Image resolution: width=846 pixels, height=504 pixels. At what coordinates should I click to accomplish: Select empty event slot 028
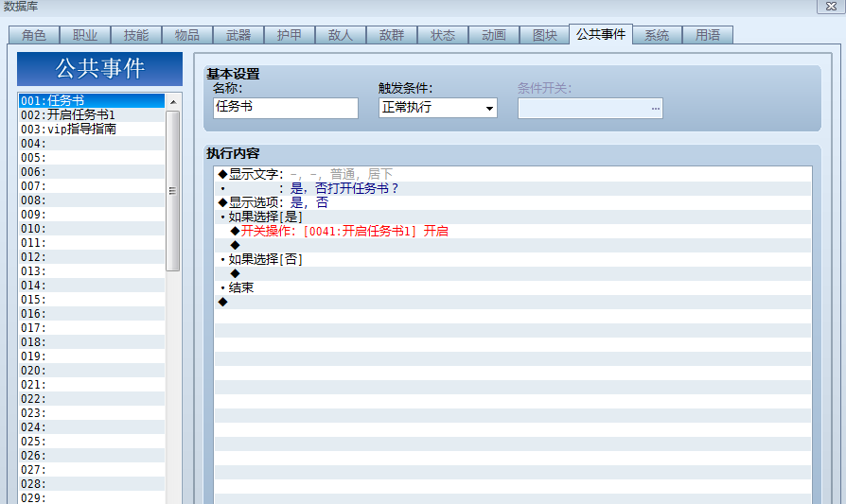tap(92, 483)
